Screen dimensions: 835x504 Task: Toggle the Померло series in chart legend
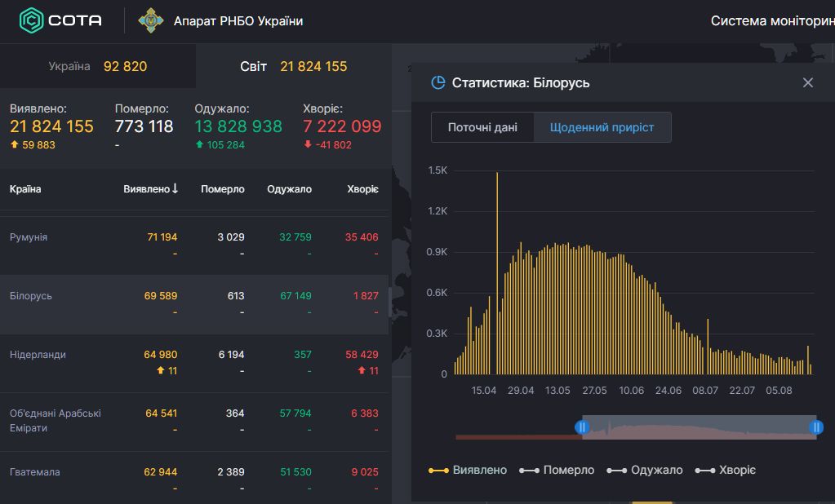coord(557,470)
